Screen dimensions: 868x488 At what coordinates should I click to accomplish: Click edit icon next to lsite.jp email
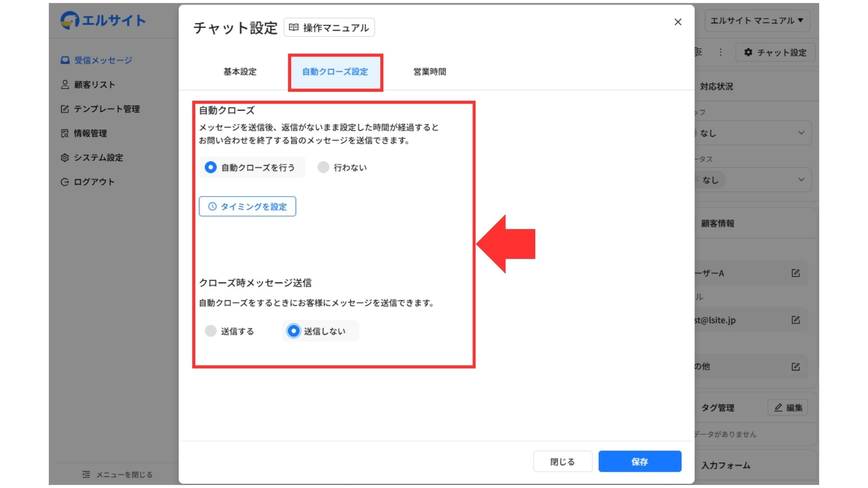tap(796, 320)
